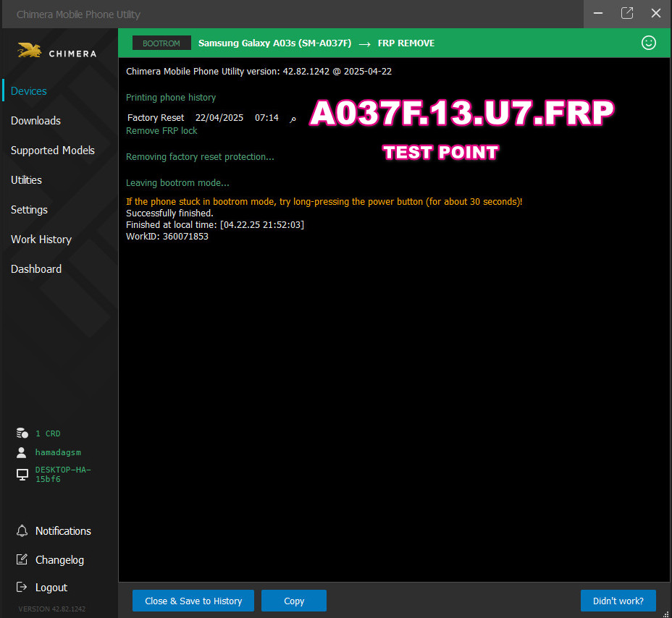Open Supported Models page

[53, 151]
